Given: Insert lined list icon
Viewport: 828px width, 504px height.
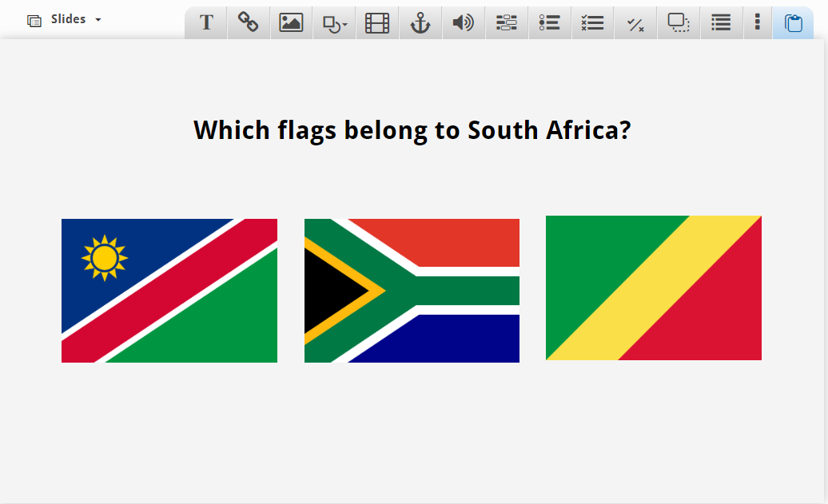Looking at the screenshot, I should click(722, 22).
